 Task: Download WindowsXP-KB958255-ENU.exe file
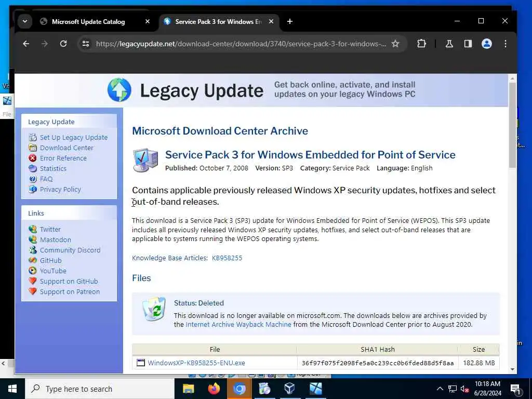196,363
